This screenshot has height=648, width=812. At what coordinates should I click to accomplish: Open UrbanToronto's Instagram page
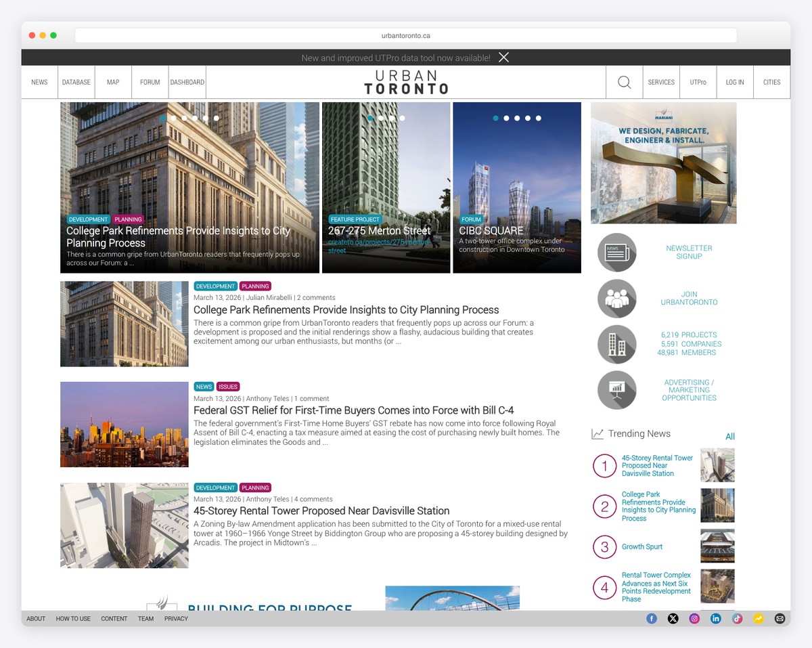pyautogui.click(x=694, y=618)
